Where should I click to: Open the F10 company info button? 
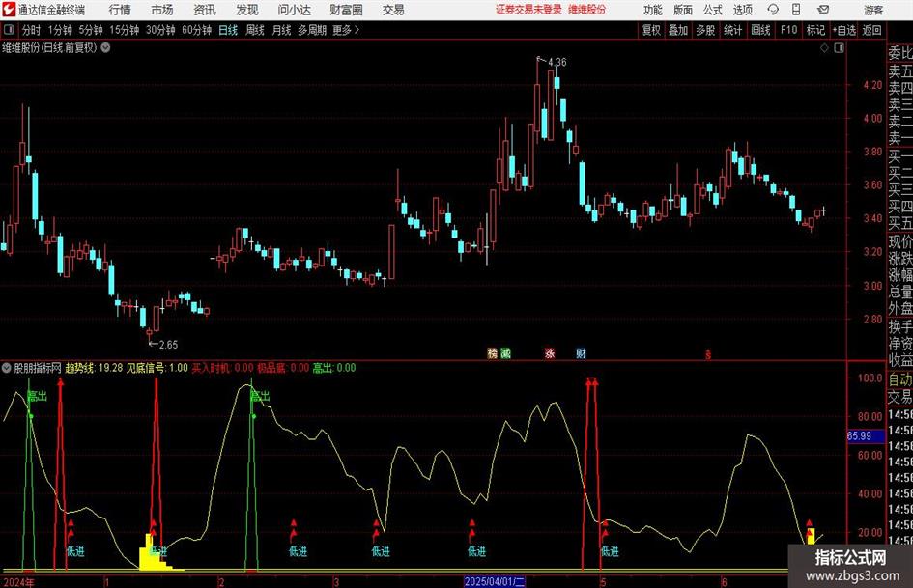789,30
